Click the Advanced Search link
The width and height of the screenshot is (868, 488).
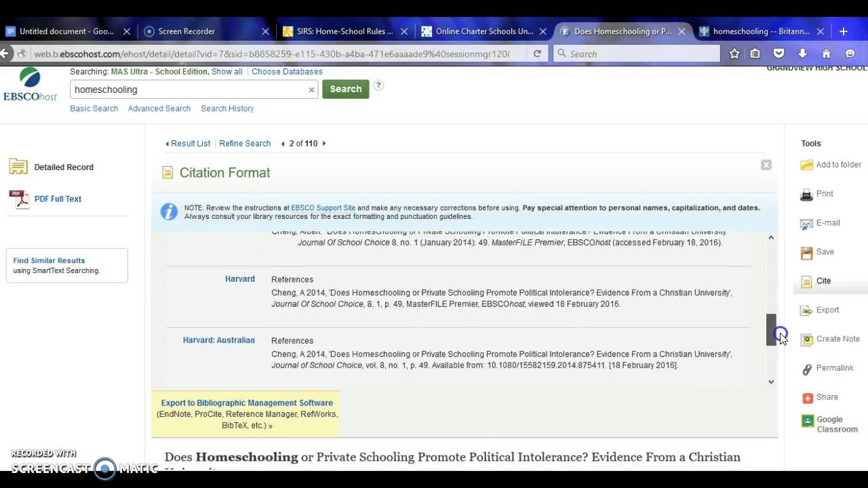[159, 108]
